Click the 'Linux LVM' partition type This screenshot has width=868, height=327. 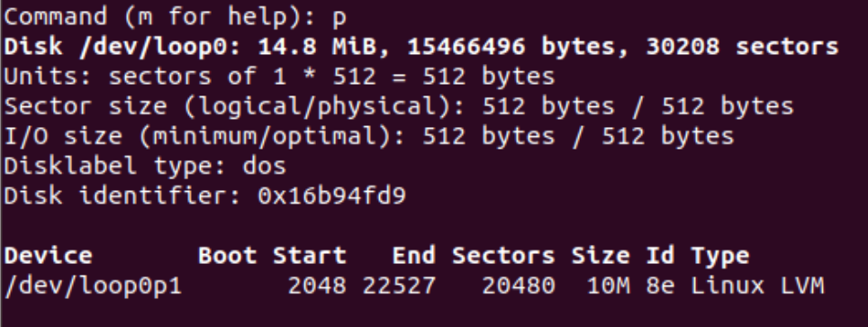pyautogui.click(x=758, y=286)
